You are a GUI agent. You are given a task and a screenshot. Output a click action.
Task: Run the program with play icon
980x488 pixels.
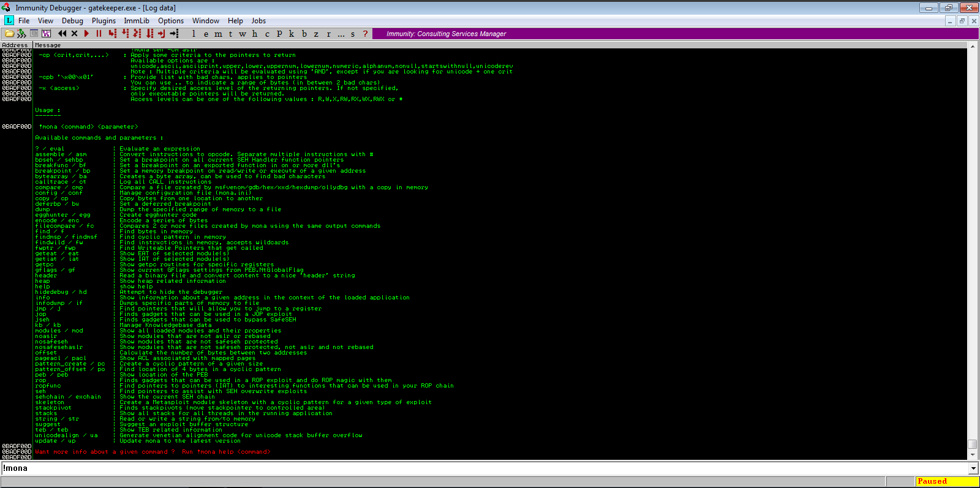[86, 34]
